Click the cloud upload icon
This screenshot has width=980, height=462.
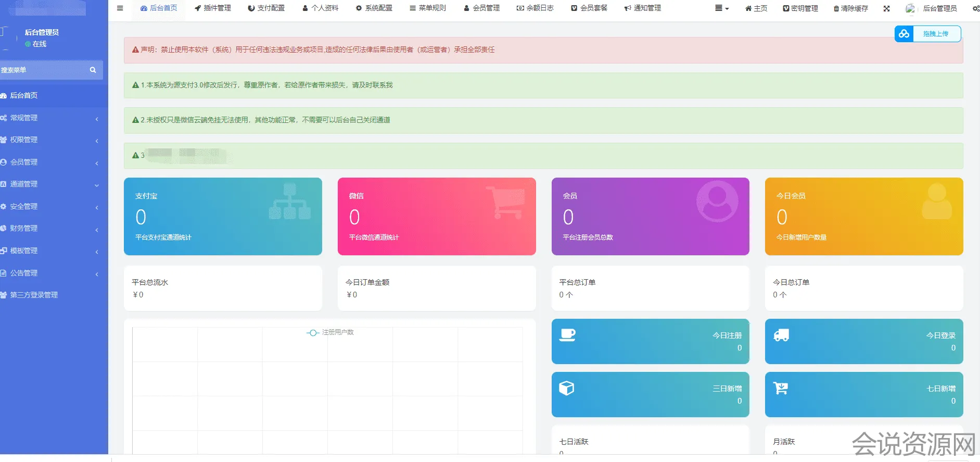click(904, 34)
